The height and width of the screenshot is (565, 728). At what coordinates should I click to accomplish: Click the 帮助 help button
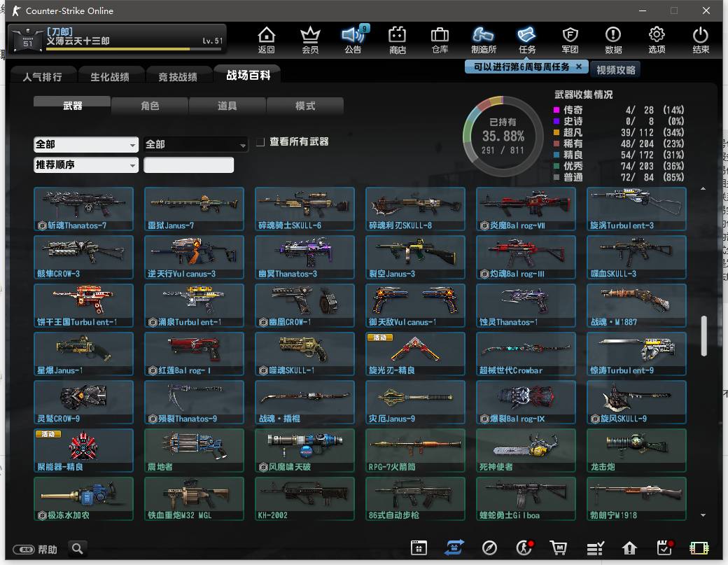click(35, 549)
